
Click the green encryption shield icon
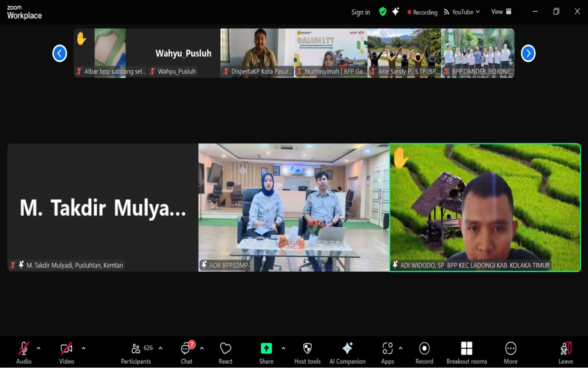[x=383, y=12]
